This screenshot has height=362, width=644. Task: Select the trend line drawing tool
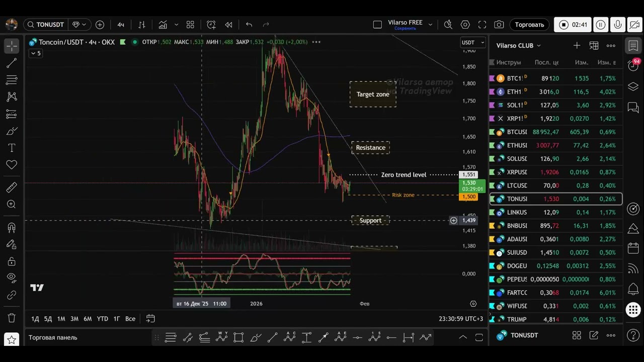pyautogui.click(x=12, y=63)
